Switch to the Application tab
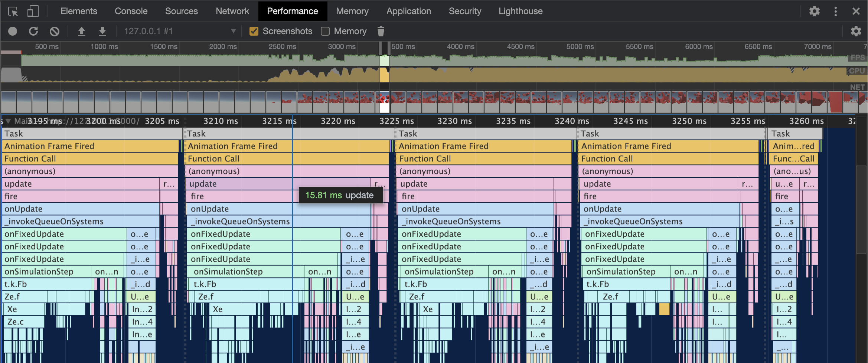 pyautogui.click(x=409, y=11)
